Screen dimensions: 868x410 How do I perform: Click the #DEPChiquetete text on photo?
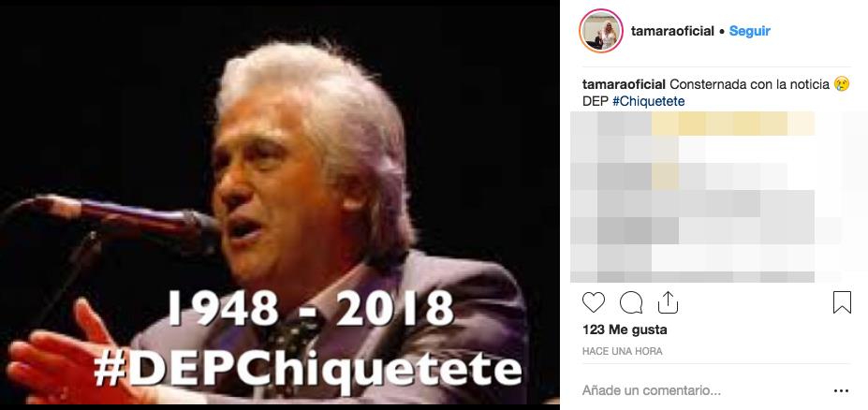point(308,369)
